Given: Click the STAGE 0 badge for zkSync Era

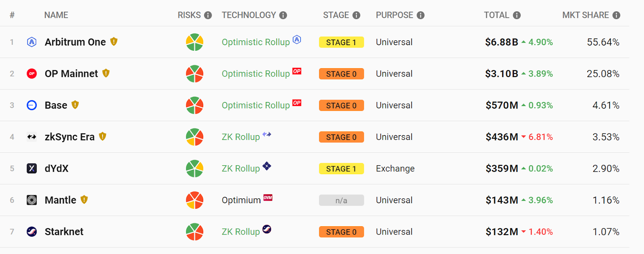Looking at the screenshot, I should (x=341, y=137).
